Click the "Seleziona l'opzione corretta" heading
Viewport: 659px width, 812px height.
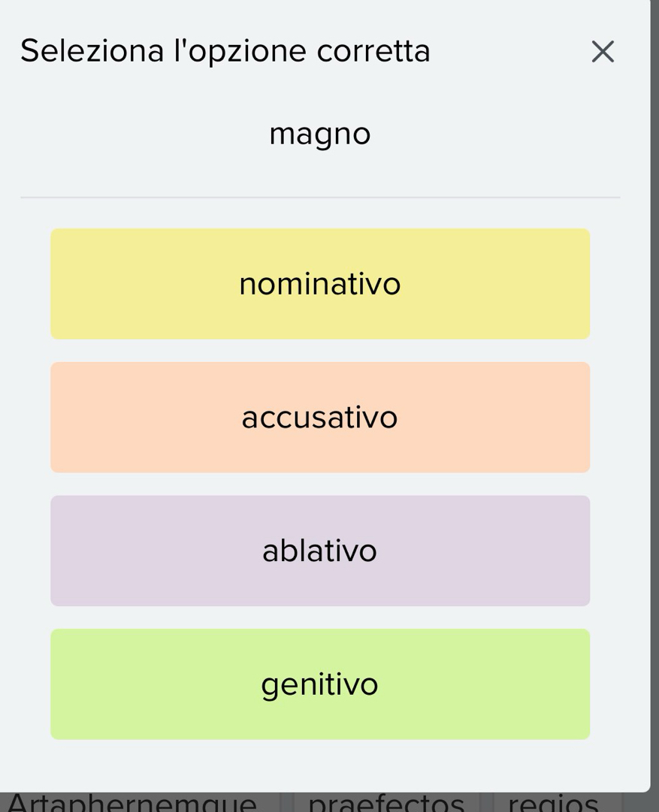coord(225,51)
